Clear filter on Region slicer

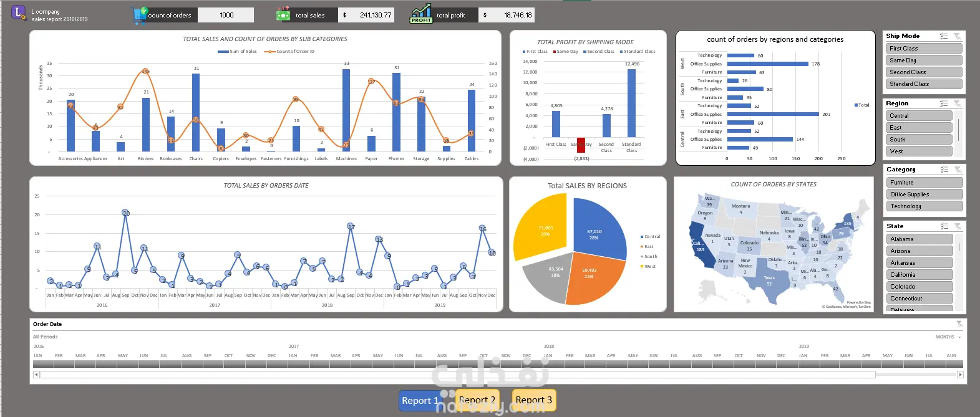pos(957,103)
